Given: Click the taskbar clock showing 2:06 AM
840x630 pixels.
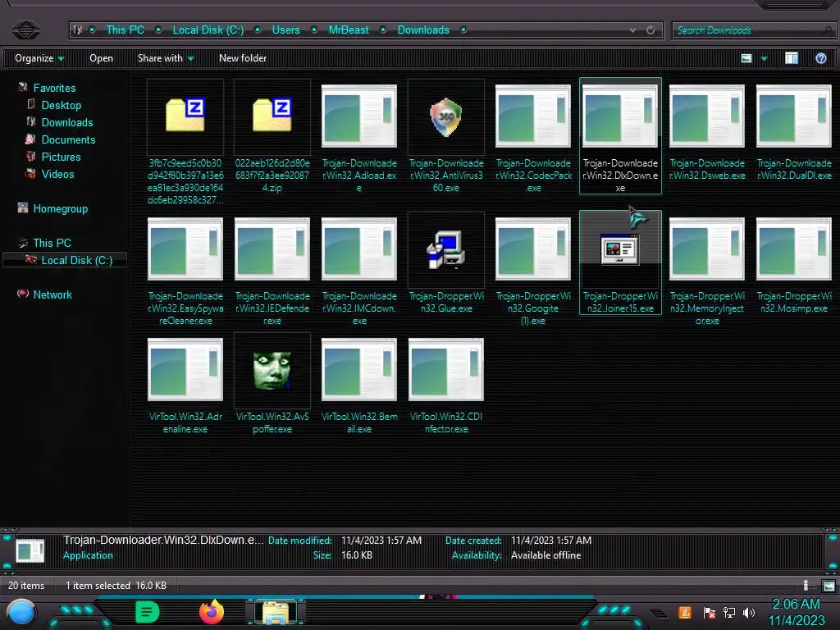Looking at the screenshot, I should tap(796, 612).
